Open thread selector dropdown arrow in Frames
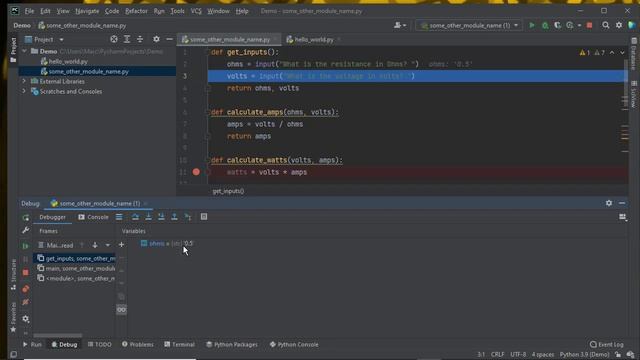Viewport: 640px width, 360px height. click(x=108, y=245)
